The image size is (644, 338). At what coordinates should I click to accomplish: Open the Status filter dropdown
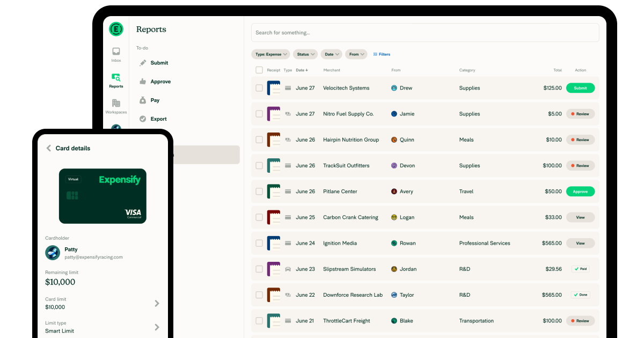tap(305, 54)
